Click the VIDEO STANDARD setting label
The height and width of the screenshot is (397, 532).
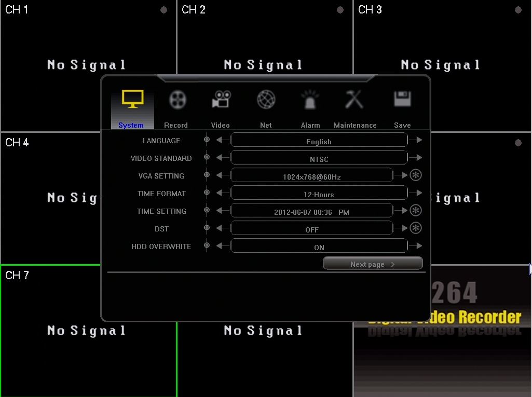161,158
